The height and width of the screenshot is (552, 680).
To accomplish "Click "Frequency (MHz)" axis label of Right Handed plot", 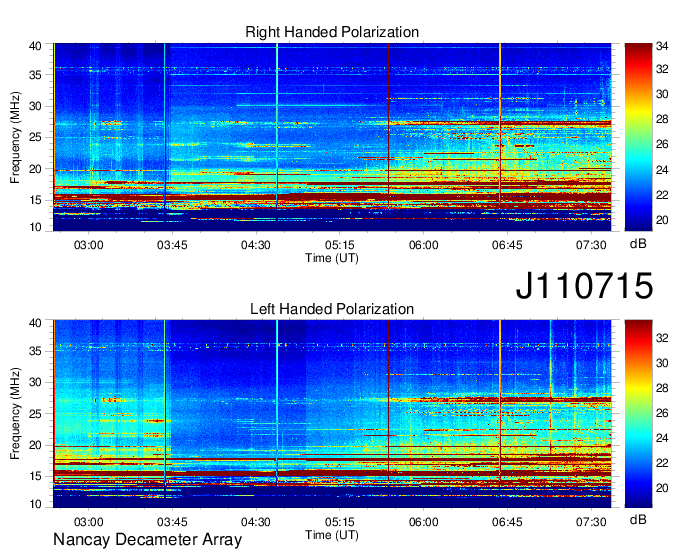I will (15, 137).
